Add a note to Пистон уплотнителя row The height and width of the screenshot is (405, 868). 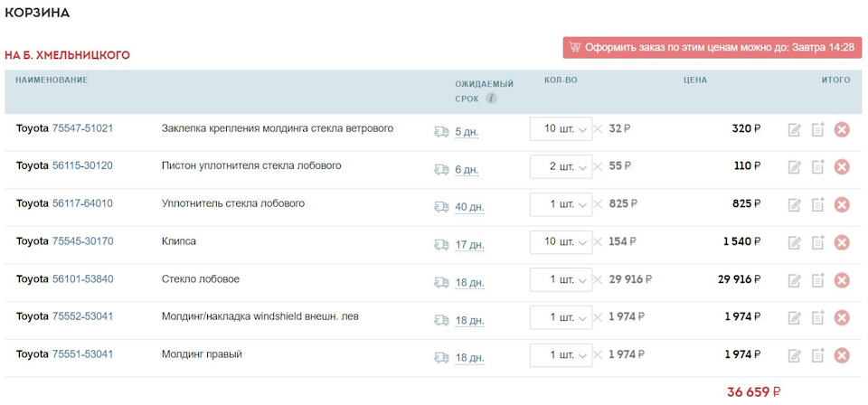817,167
